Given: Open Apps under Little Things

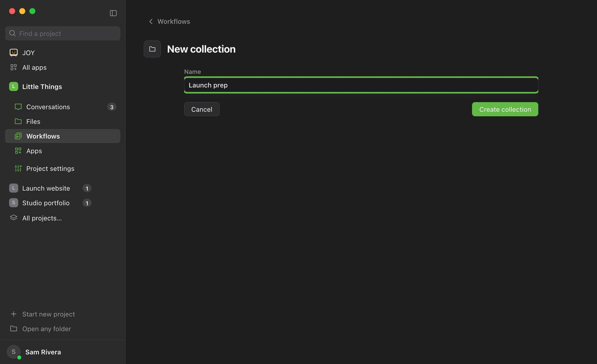Looking at the screenshot, I should point(63,151).
